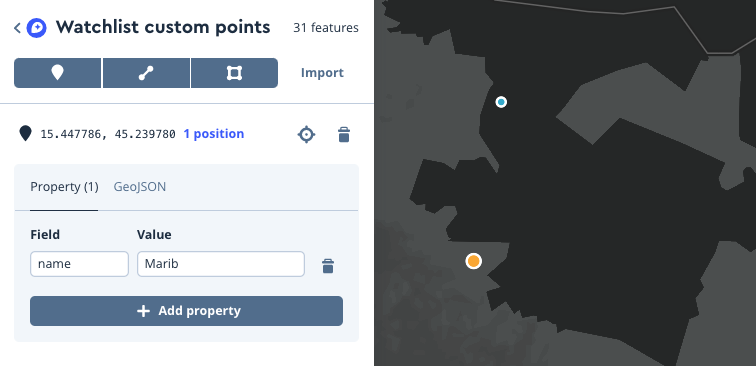Select the blue point on the map

[501, 102]
